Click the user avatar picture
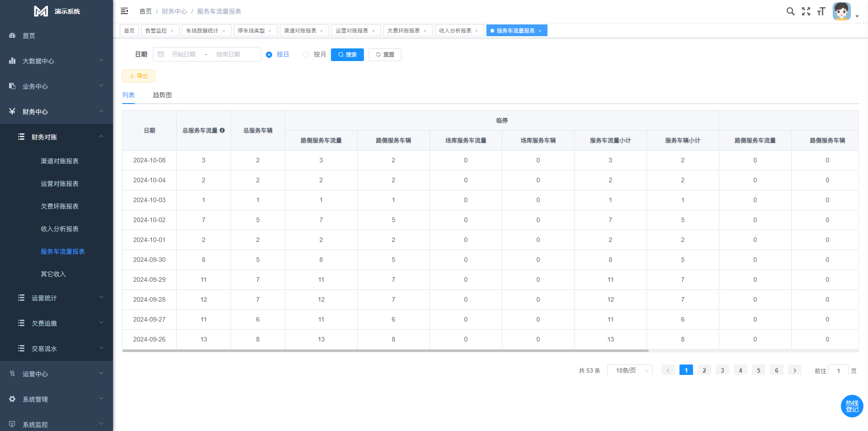The image size is (868, 431). point(841,11)
